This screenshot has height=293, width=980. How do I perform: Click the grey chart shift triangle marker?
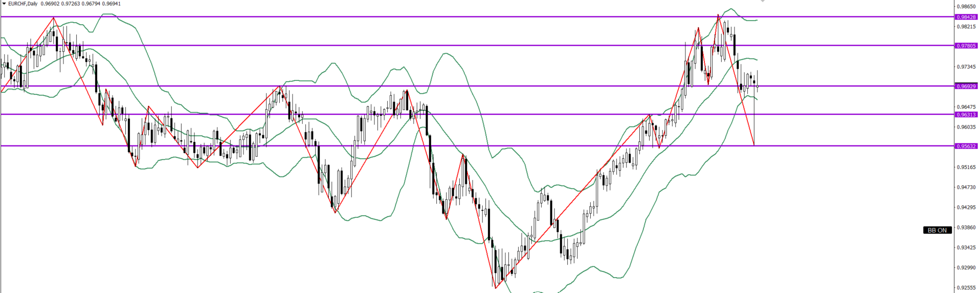pos(762,2)
